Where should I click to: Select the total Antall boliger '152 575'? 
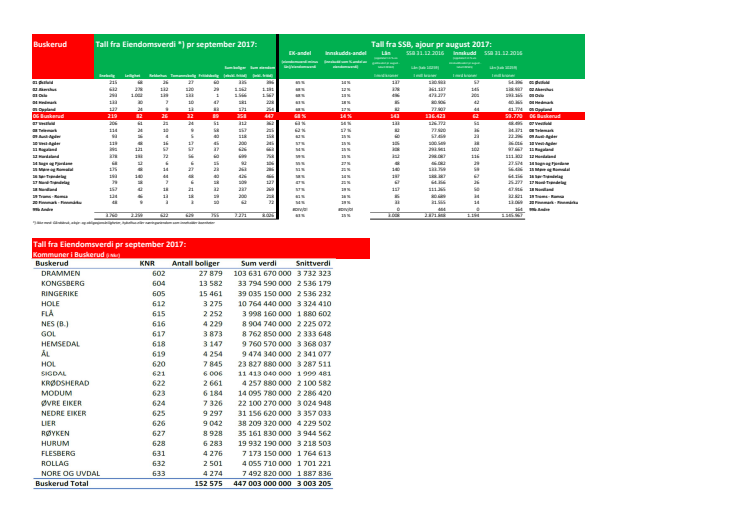click(208, 484)
